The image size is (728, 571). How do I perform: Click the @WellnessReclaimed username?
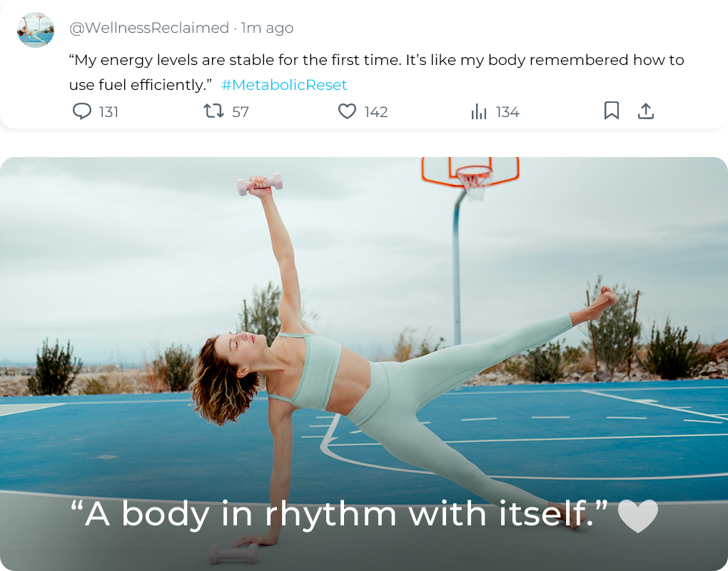coord(148,28)
